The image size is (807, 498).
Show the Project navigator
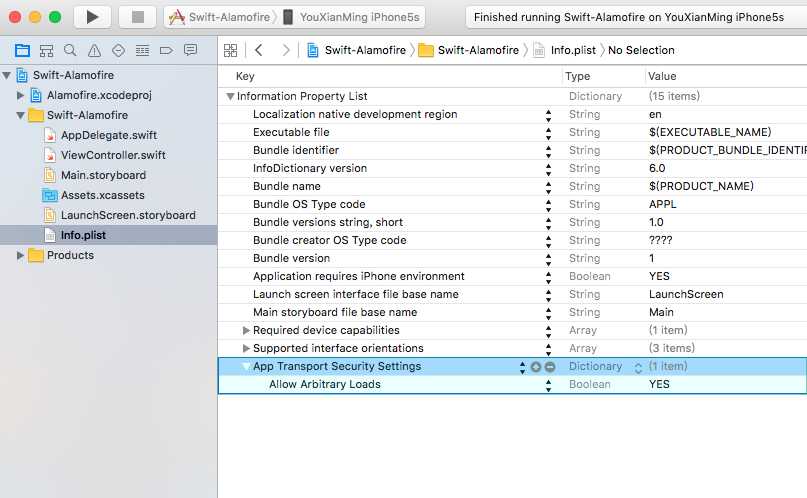pos(22,50)
